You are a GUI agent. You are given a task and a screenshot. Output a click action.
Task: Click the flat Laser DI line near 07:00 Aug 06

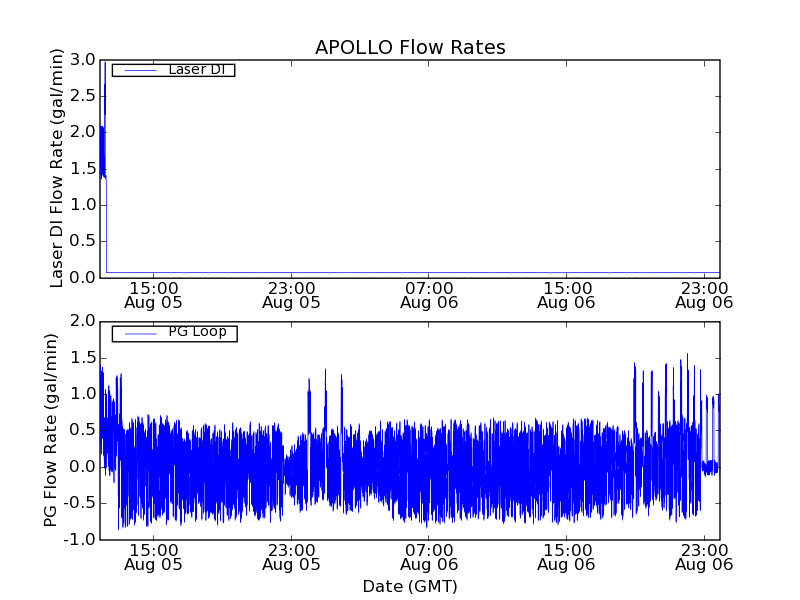tap(429, 272)
